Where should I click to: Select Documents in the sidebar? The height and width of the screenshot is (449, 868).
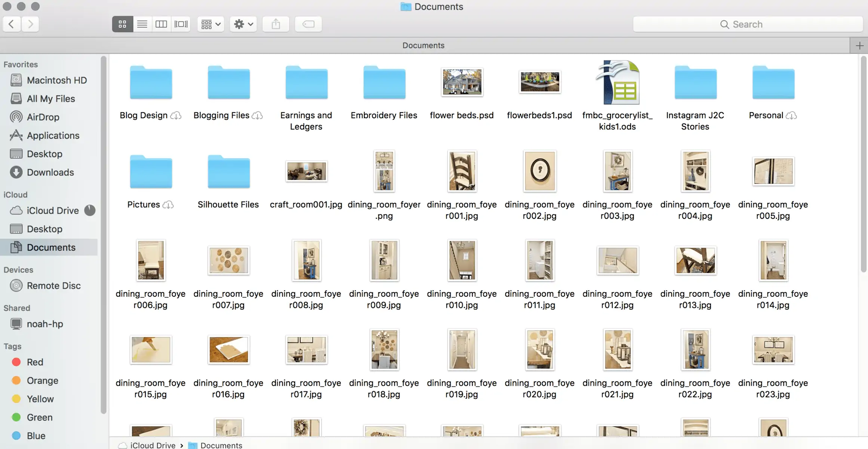49,247
